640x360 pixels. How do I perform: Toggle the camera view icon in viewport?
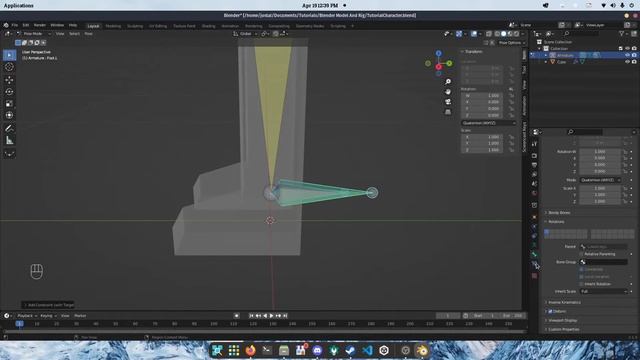point(448,102)
